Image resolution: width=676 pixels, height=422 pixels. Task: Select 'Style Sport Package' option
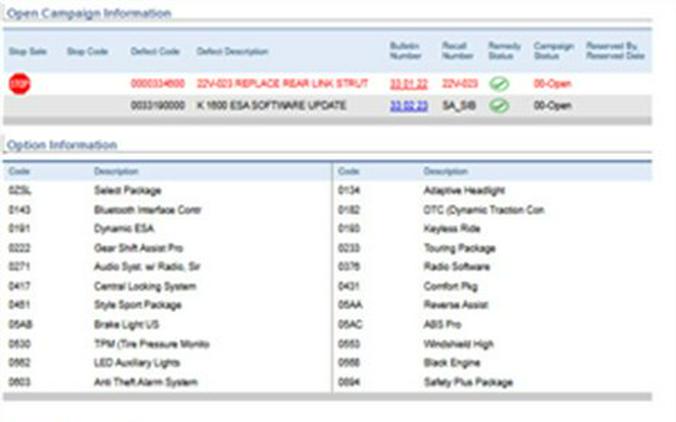(x=138, y=305)
